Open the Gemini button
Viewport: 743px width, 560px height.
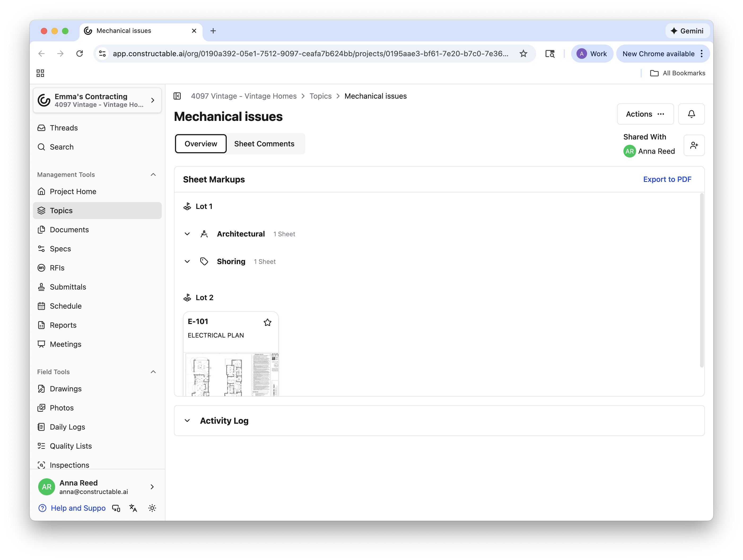[687, 31]
